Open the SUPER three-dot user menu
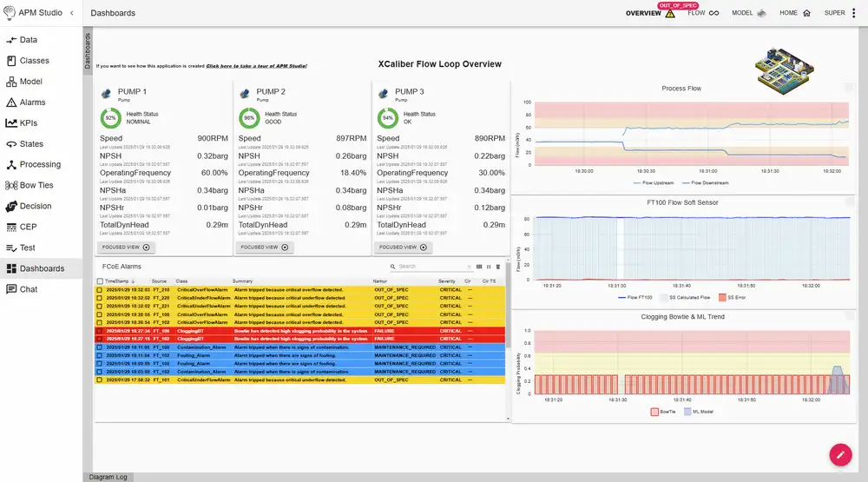Screen dimensions: 868x482 pyautogui.click(x=853, y=13)
